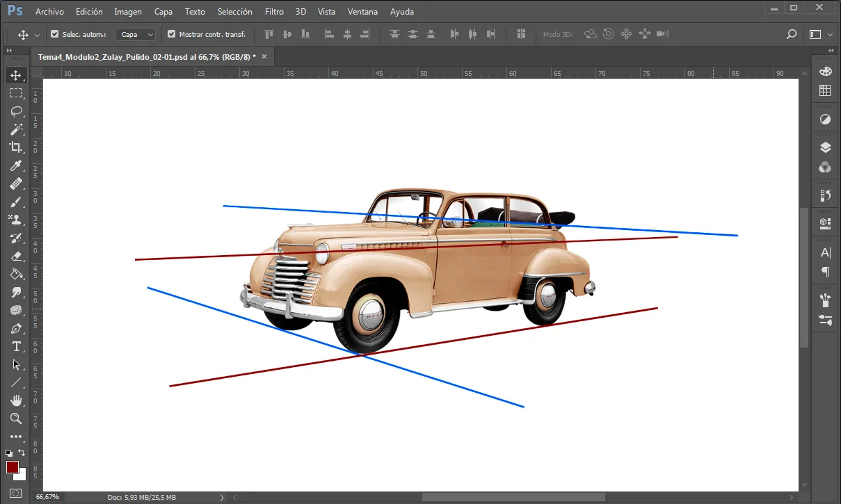841x504 pixels.
Task: Open the Paragraph panel icon
Action: (826, 271)
